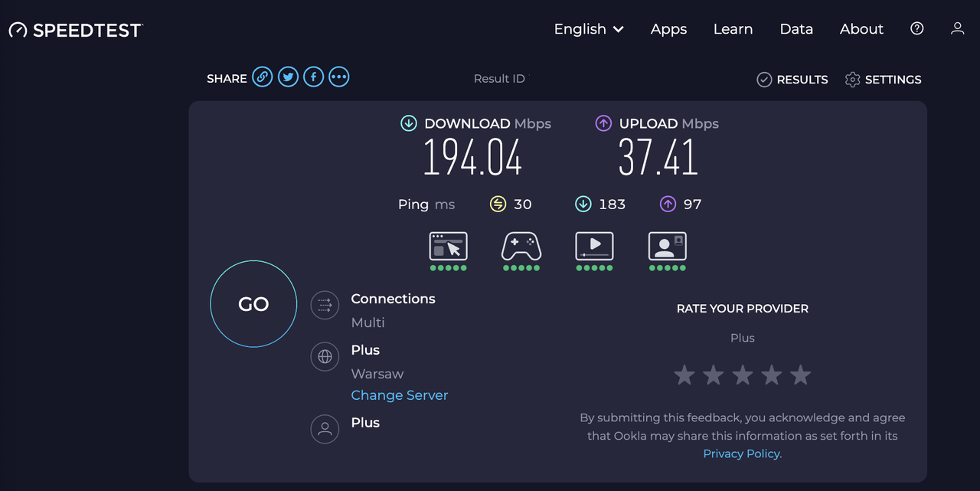Image resolution: width=980 pixels, height=491 pixels.
Task: Rate provider five stars
Action: pos(801,375)
